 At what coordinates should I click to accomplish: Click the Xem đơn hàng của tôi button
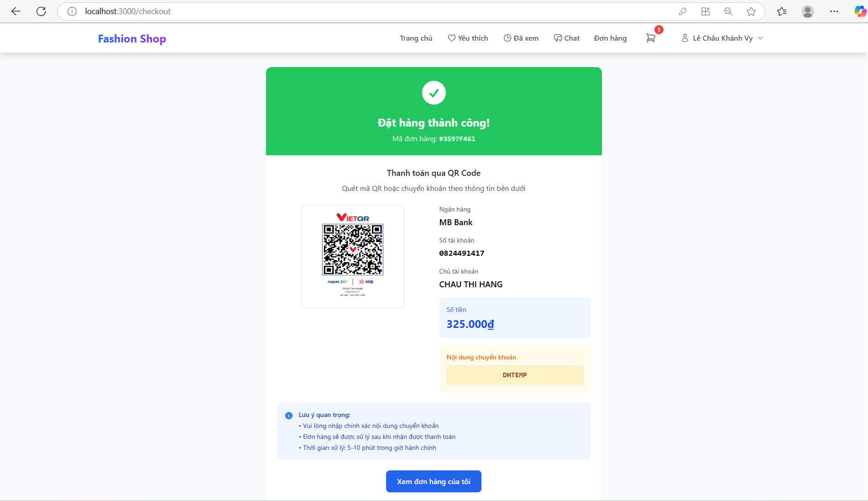pos(434,481)
